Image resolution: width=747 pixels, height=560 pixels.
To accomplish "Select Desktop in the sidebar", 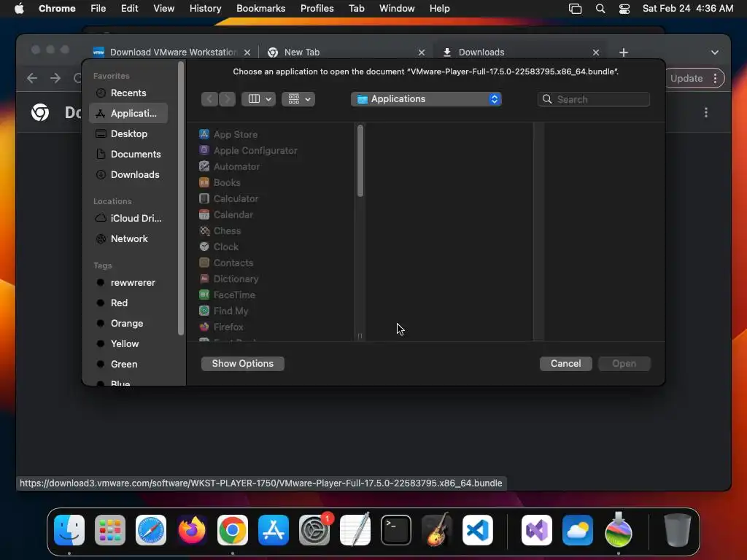I will tap(128, 134).
